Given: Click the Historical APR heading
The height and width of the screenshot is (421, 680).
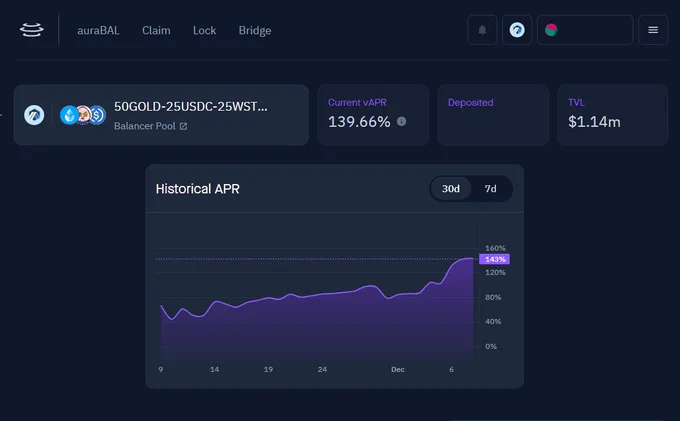Looking at the screenshot, I should tap(197, 189).
